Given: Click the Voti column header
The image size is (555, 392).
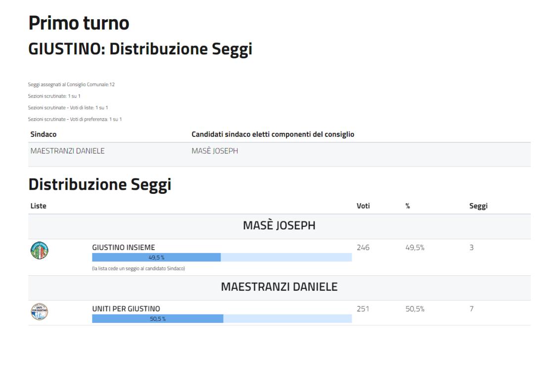Looking at the screenshot, I should pos(363,206).
